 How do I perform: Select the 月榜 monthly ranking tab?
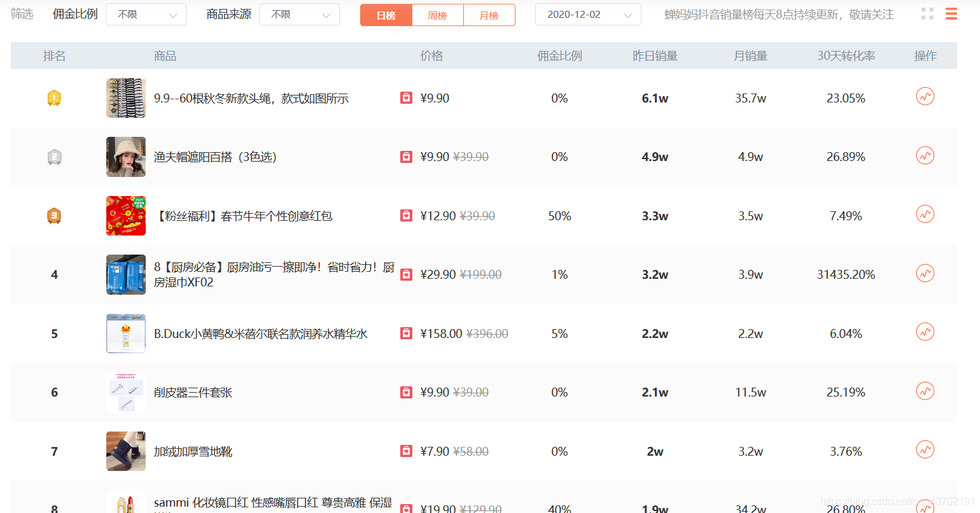pyautogui.click(x=489, y=15)
